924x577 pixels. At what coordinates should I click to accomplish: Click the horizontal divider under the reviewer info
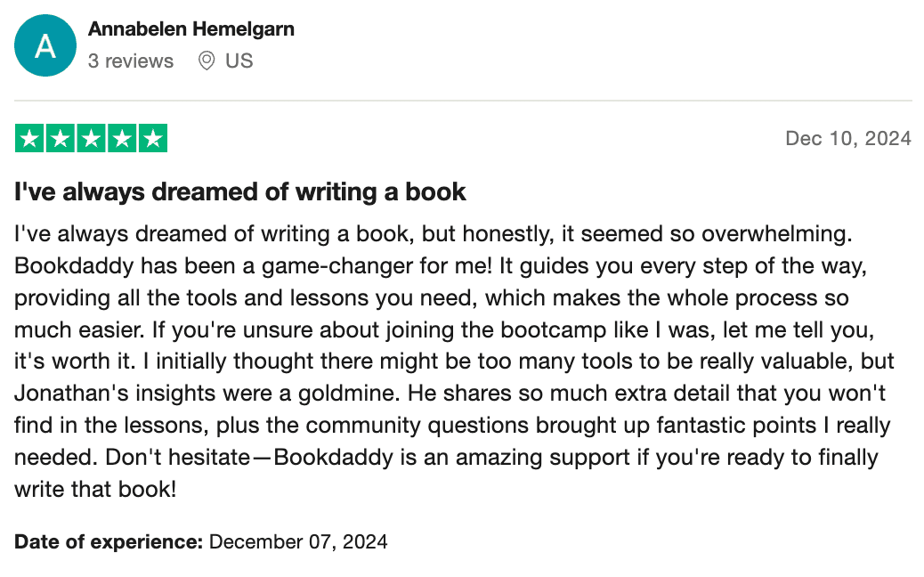(463, 101)
